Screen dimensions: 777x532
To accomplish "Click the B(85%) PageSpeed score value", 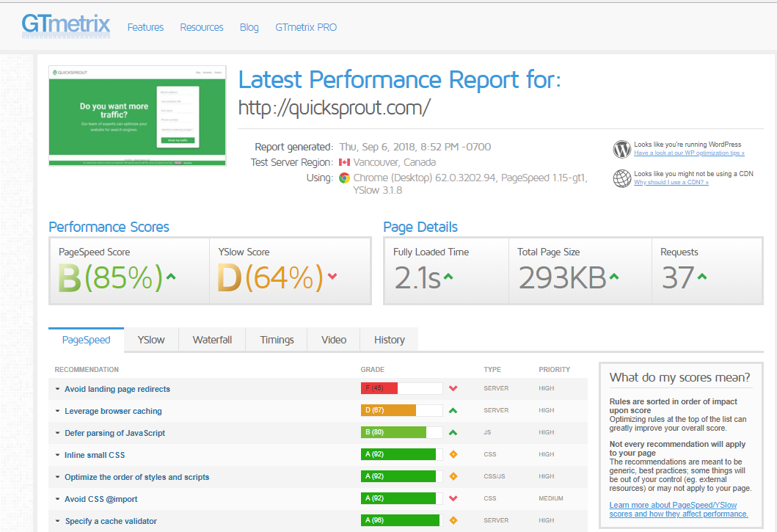I will [x=111, y=277].
